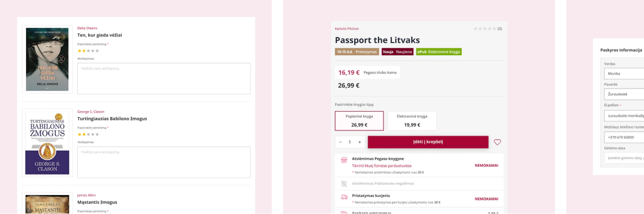The height and width of the screenshot is (214, 644).
Task: Open Delia Owens author link
Action: (87, 28)
